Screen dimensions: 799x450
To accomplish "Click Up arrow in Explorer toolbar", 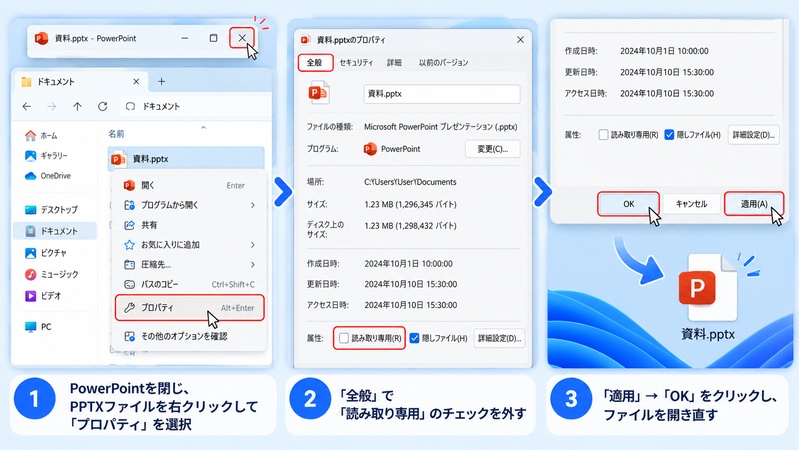I will click(77, 106).
